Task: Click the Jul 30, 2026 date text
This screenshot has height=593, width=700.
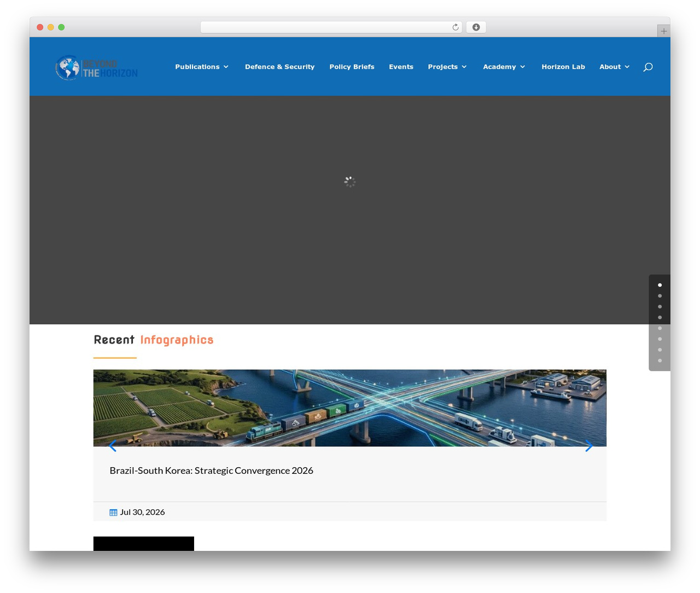Action: point(142,512)
